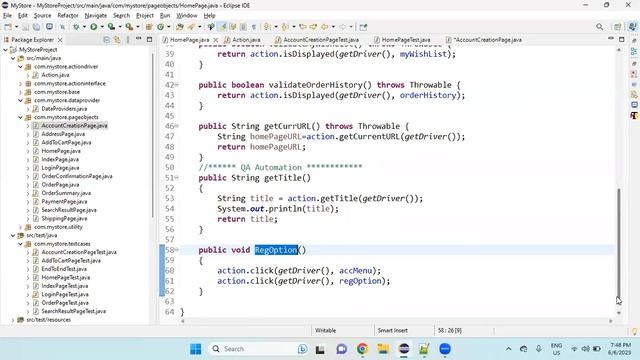Open the Outline view in right trim
This screenshot has width=640, height=360.
coord(634,51)
